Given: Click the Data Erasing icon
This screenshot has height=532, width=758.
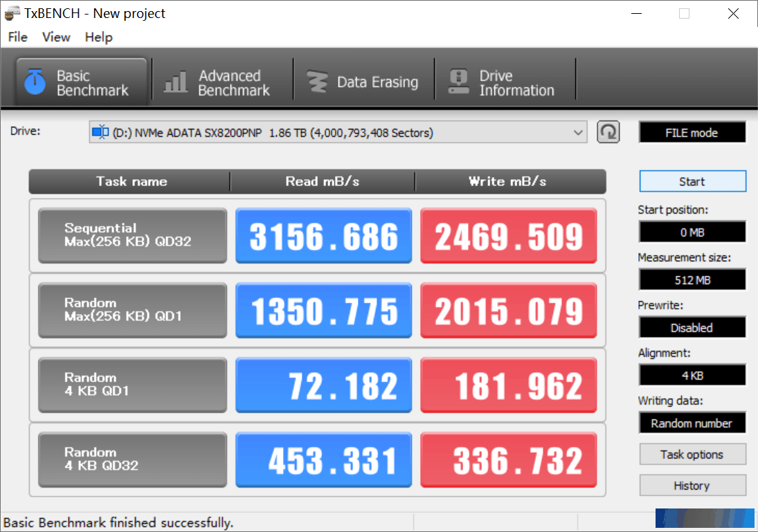Looking at the screenshot, I should click(x=318, y=82).
